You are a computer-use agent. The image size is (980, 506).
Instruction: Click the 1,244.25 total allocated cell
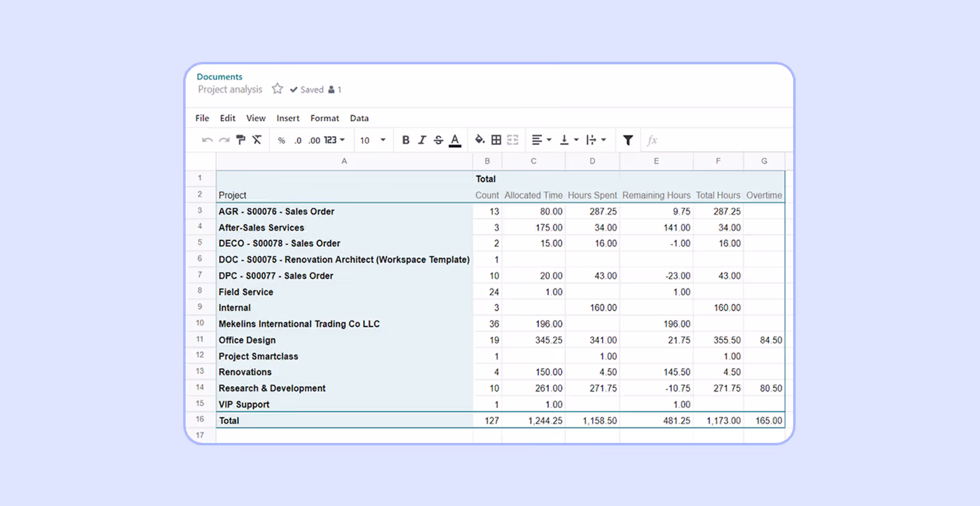(533, 420)
